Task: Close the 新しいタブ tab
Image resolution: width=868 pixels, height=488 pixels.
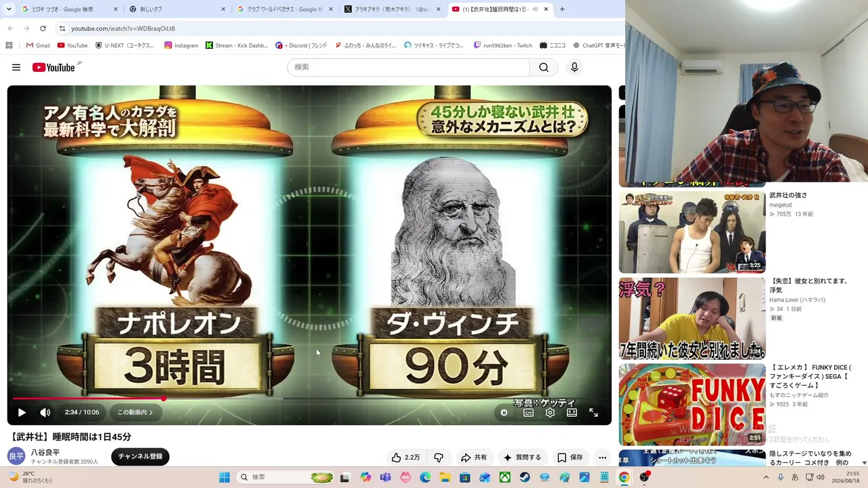Action: (223, 9)
